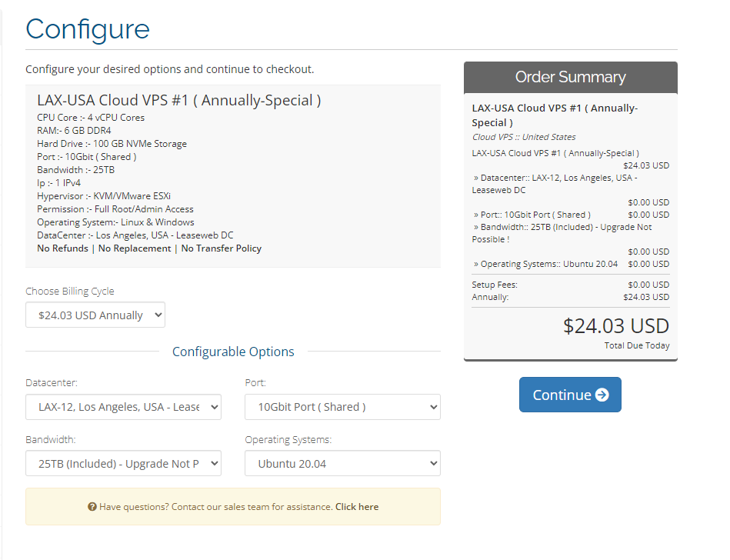Viewport: 730px width, 560px height.
Task: Click the Port dropdown chevron arrow
Action: click(x=433, y=407)
